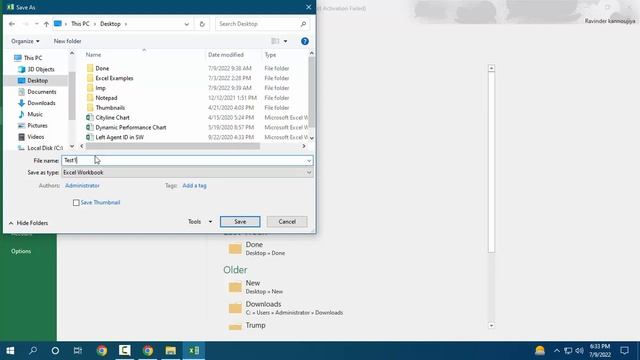Open the New folder in Older list

point(256,287)
